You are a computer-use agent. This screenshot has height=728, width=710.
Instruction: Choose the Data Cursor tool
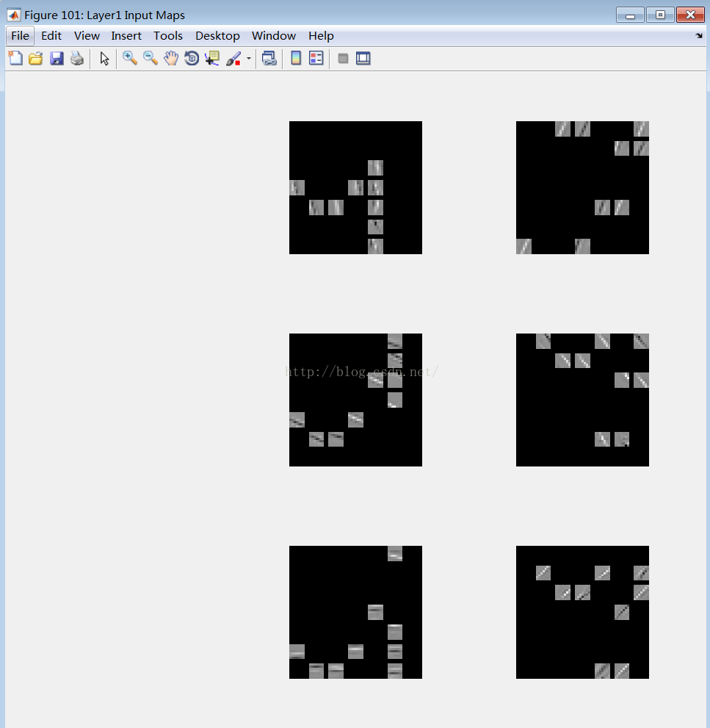(x=212, y=58)
